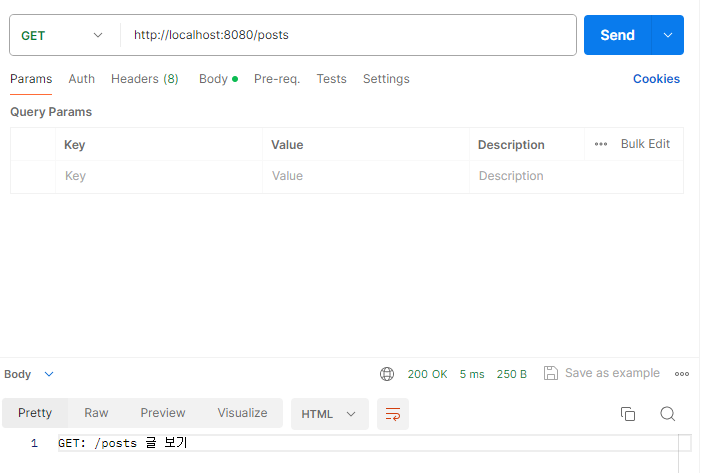Click the Description input cell
This screenshot has width=701, height=473.
pyautogui.click(x=576, y=176)
